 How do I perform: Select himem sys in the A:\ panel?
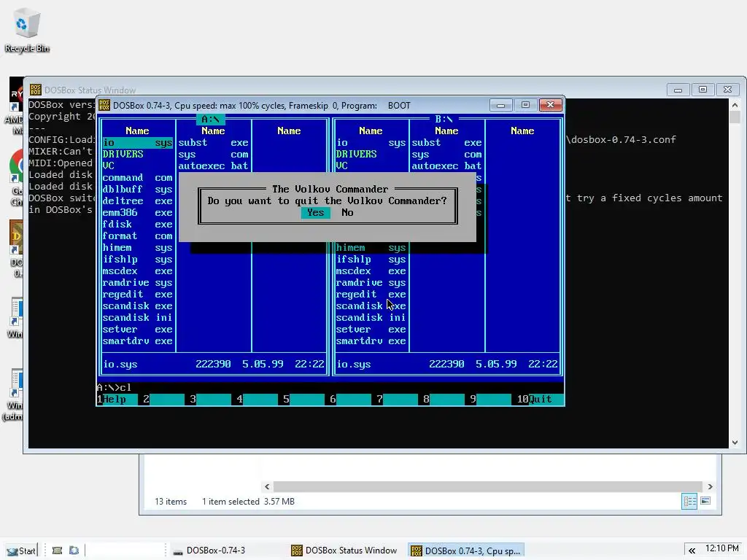click(138, 247)
